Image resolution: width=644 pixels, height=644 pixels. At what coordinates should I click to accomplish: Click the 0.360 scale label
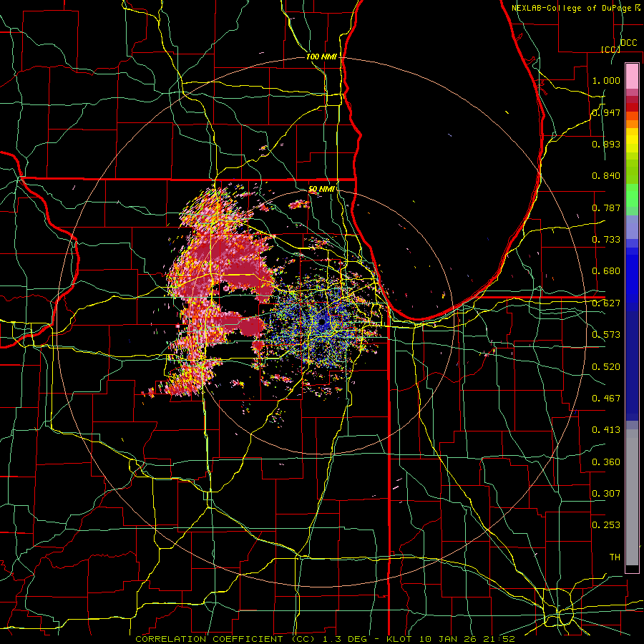coord(606,462)
